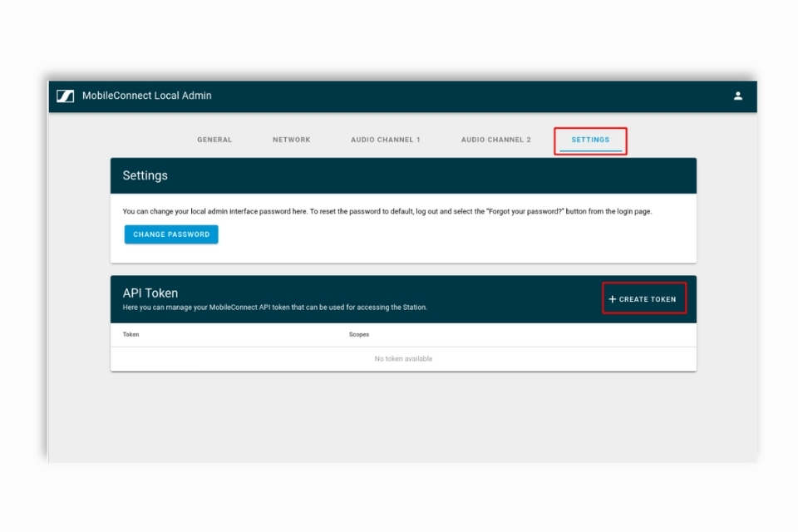
Task: Click the API token description text
Action: 275,308
